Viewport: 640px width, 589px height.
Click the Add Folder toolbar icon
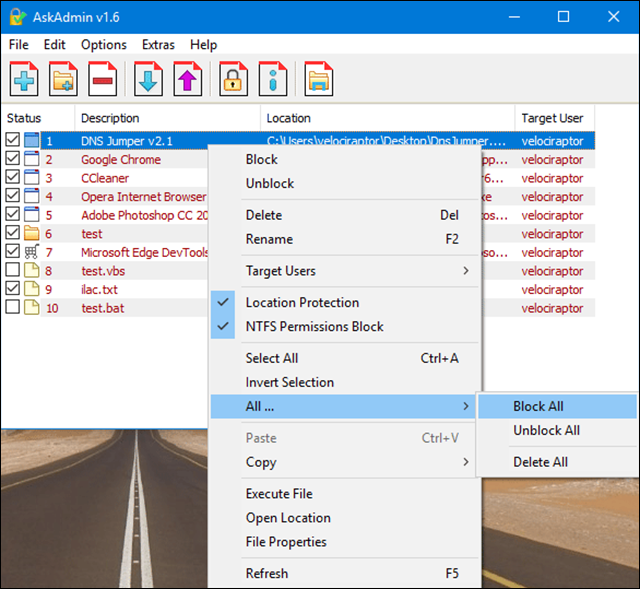click(63, 79)
